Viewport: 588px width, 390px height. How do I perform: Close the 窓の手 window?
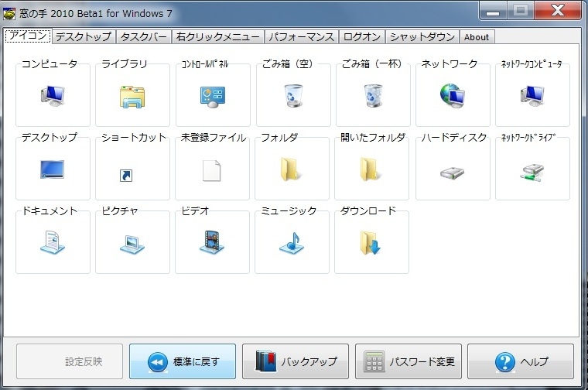point(558,11)
